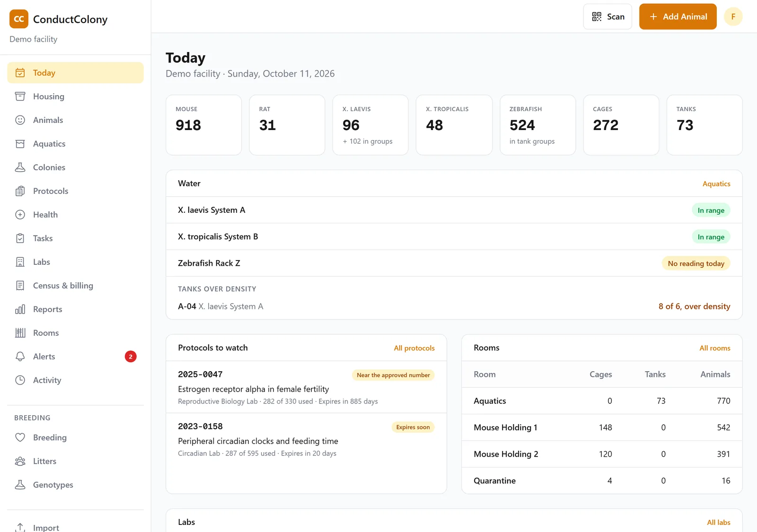
Task: Select protocol 2023-0158
Action: coord(306,439)
